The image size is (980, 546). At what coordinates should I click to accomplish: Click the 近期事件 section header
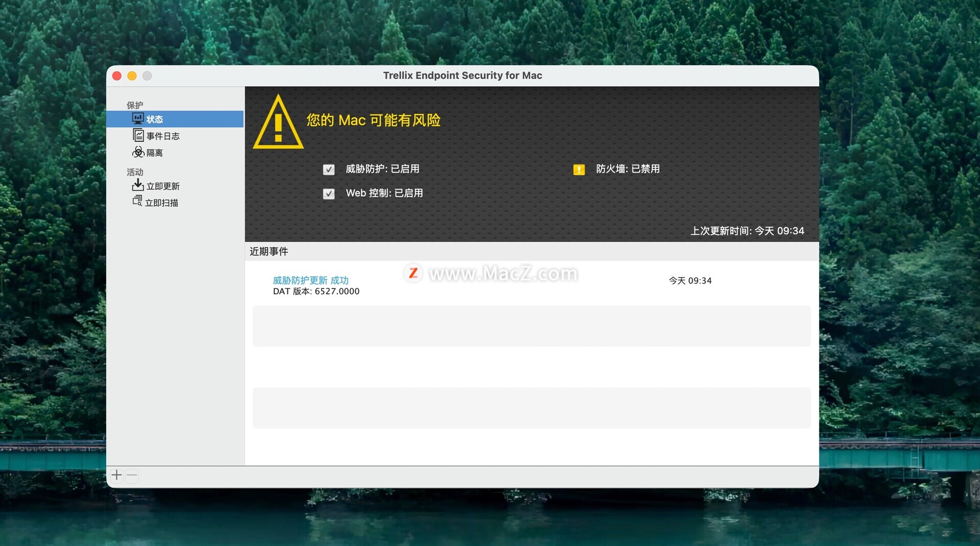coord(268,252)
